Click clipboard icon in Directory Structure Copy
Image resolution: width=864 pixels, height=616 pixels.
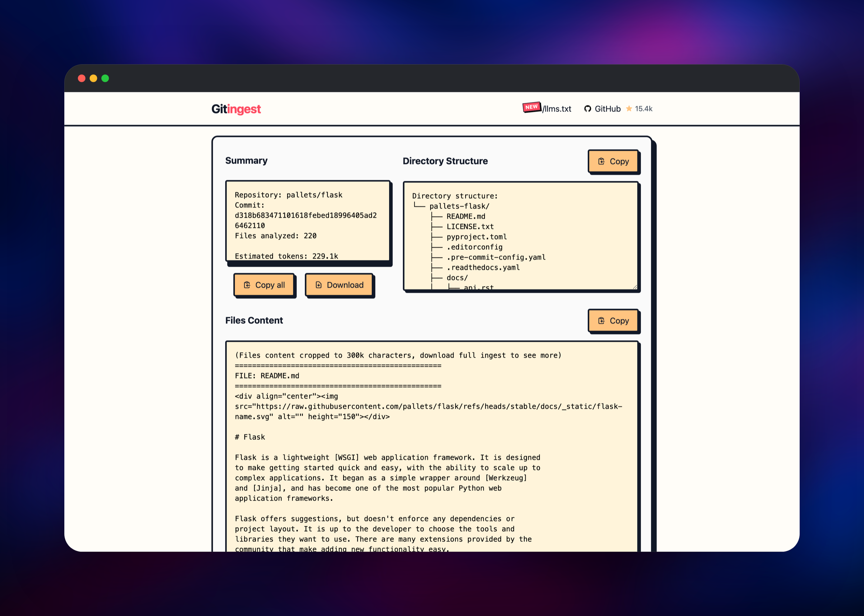[601, 161]
